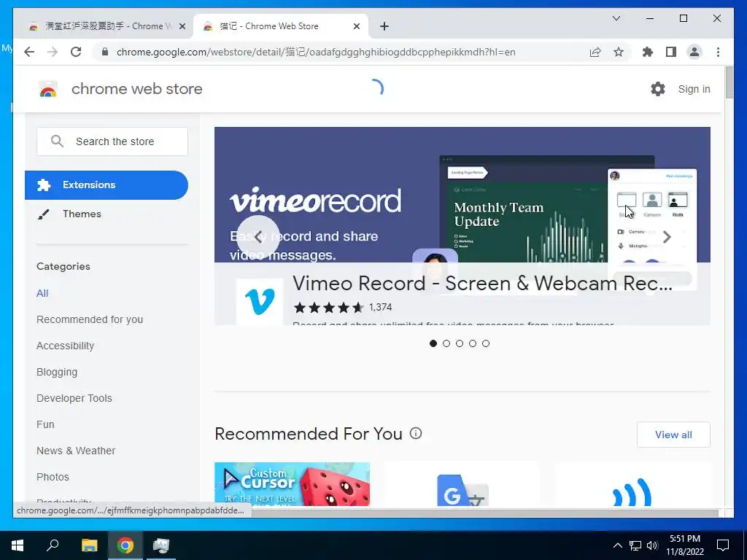The width and height of the screenshot is (747, 560).
Task: Select second carousel dot
Action: pos(446,343)
